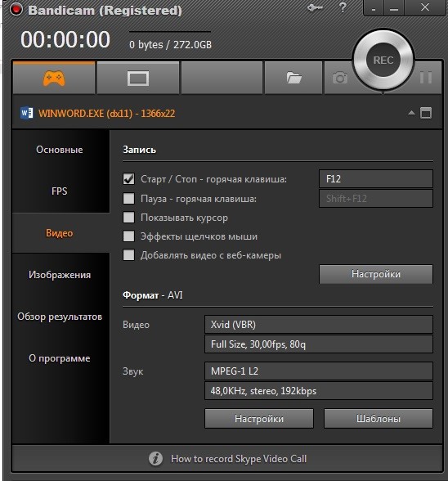Open the О программе section
Screen dimensions: 448x481
[60, 358]
